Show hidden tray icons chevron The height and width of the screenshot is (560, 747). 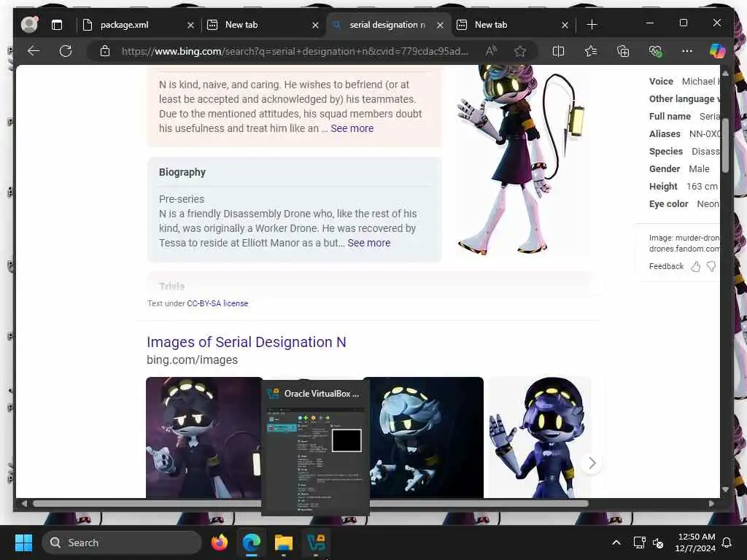coord(616,542)
